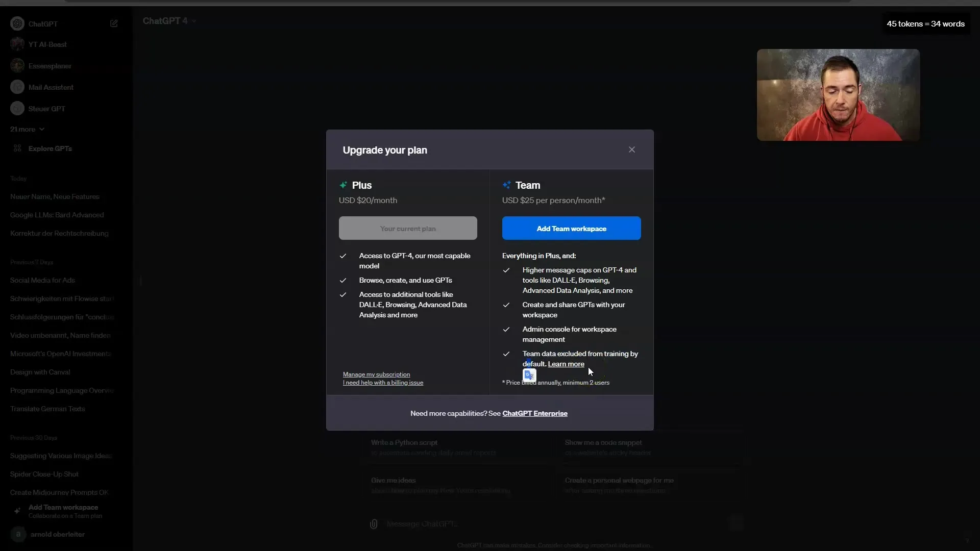Screen dimensions: 980x551
Task: Click the attach file paperclip icon
Action: [x=373, y=524]
